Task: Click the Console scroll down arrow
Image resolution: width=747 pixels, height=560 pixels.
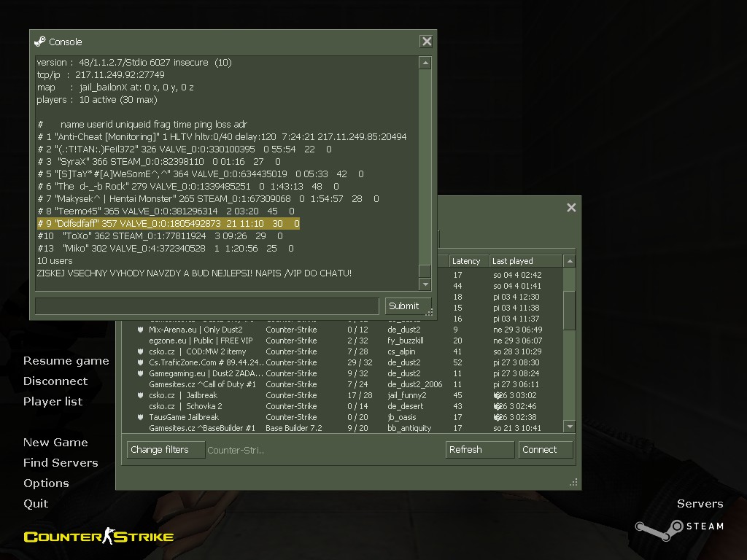Action: pos(425,284)
